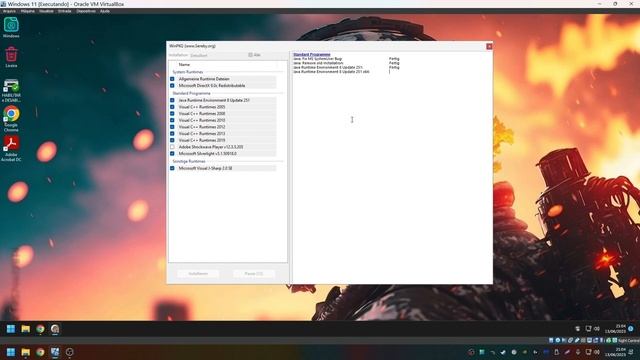The image size is (640, 360).
Task: Toggle Microsoft DirectX 9.0c Redistributable checkbox
Action: 172,86
